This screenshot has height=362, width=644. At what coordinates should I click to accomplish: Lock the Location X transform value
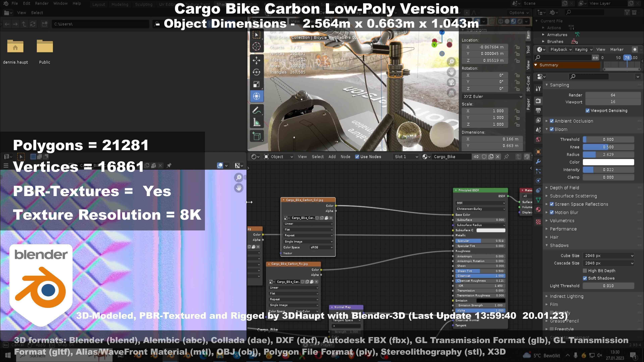tap(517, 47)
